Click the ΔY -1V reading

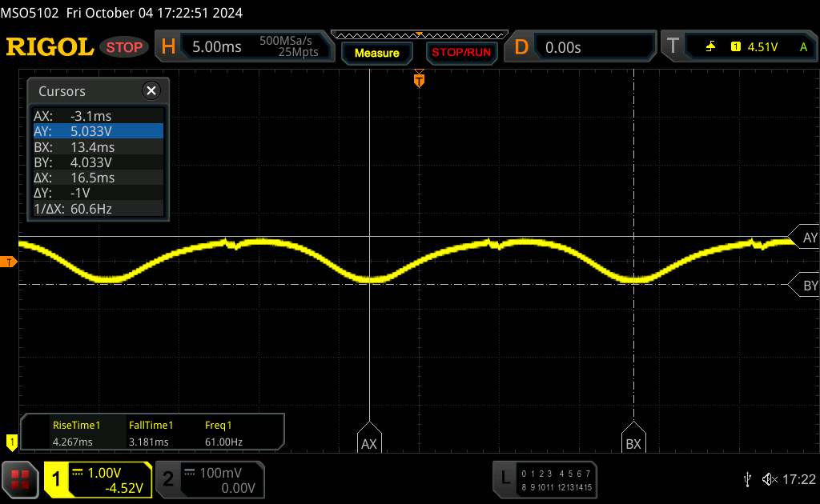[98, 193]
